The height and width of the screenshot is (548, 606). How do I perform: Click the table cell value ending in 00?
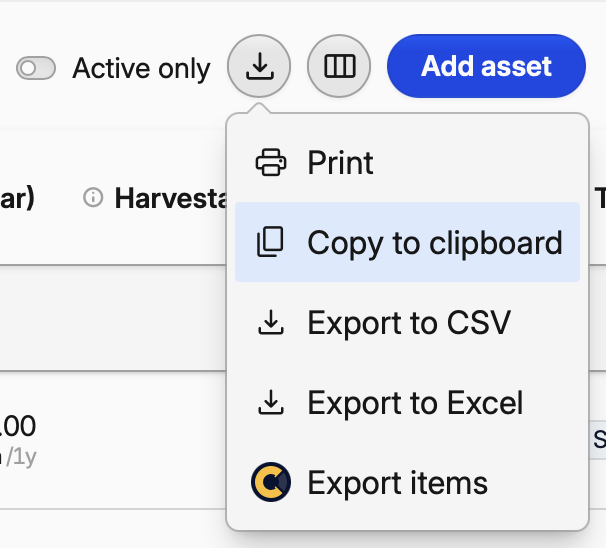(x=19, y=427)
